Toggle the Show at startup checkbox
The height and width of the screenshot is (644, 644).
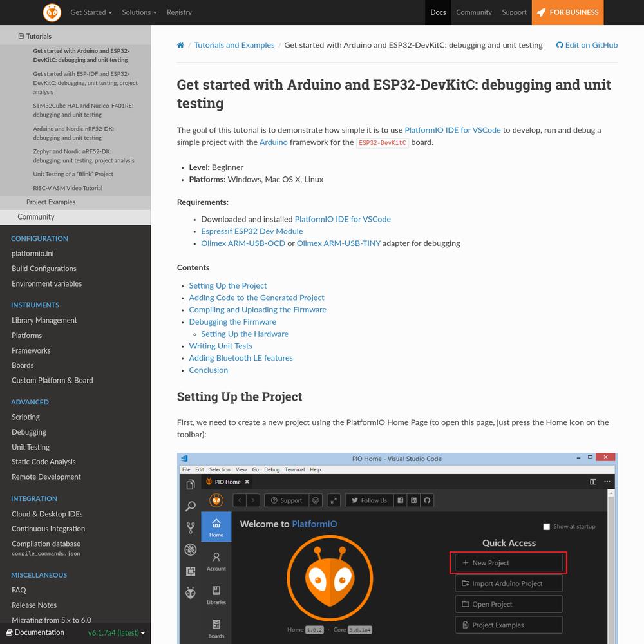click(x=546, y=527)
